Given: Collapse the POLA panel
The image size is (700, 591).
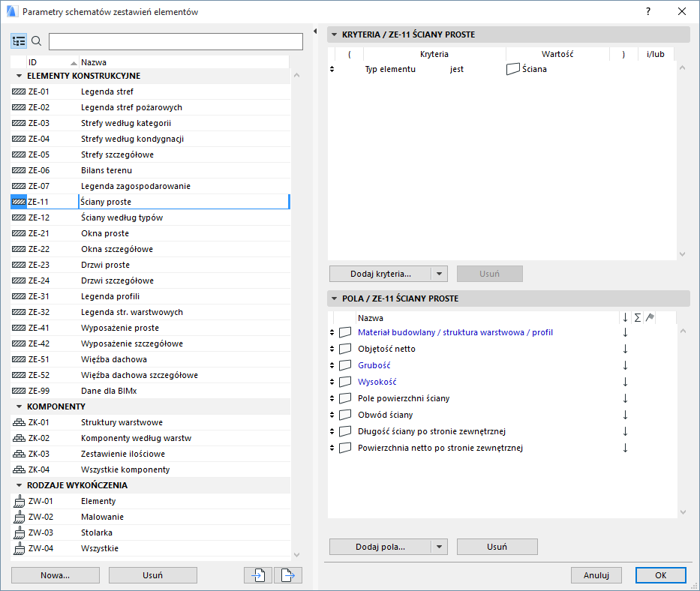Looking at the screenshot, I should point(335,298).
